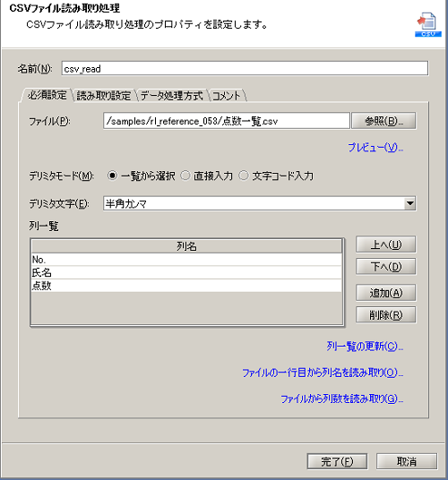448x480 pixels.
Task: Select the 氏名 row in column list
Action: click(186, 272)
